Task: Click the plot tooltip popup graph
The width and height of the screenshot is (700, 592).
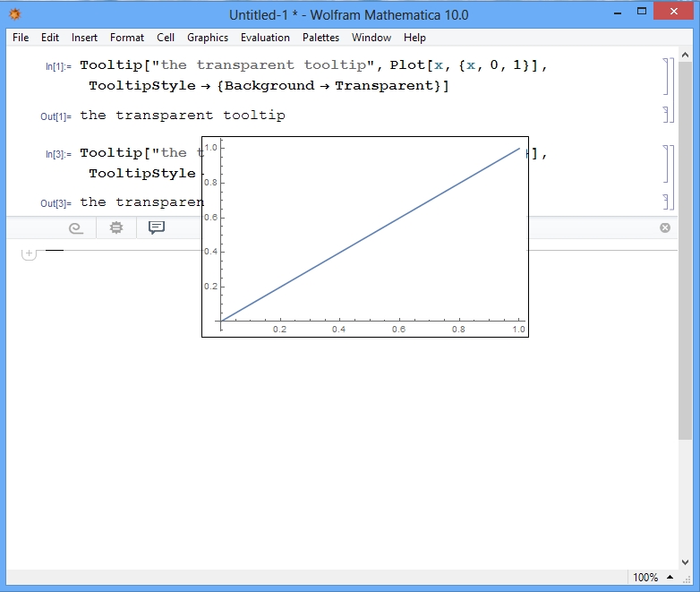Action: (x=365, y=237)
